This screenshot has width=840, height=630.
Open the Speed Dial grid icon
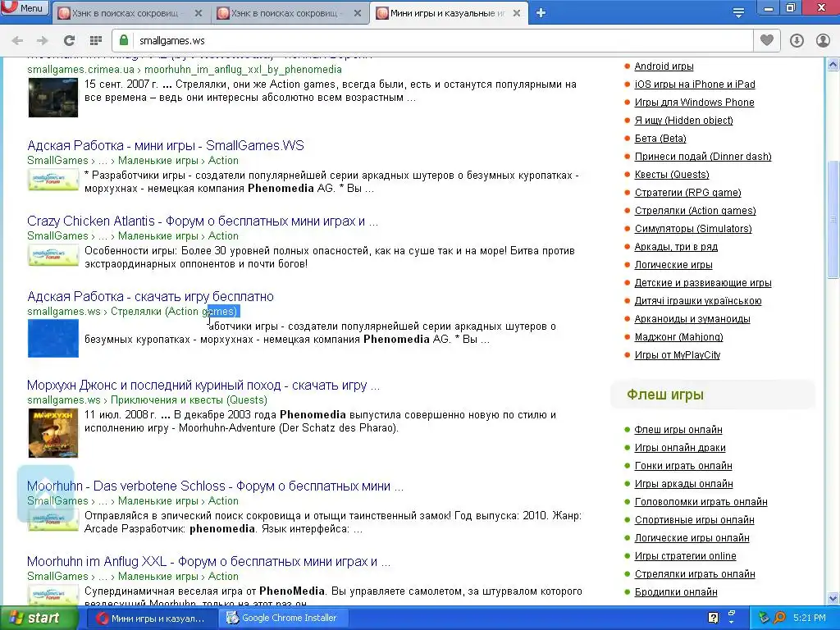[x=96, y=41]
